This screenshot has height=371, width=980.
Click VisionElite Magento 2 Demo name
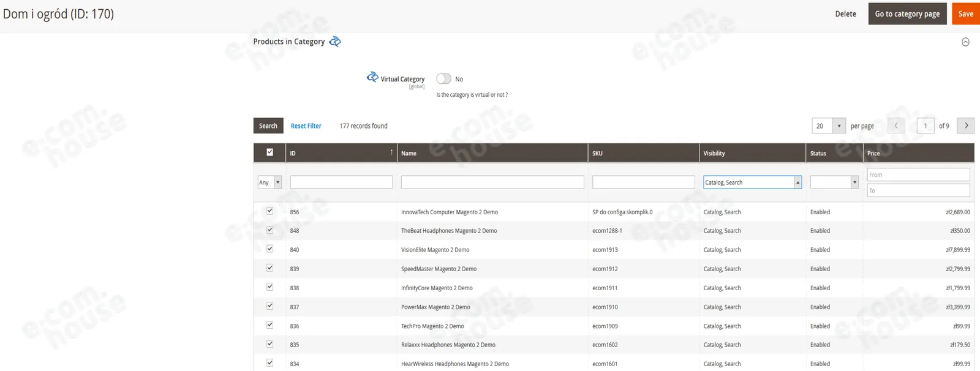click(x=435, y=250)
